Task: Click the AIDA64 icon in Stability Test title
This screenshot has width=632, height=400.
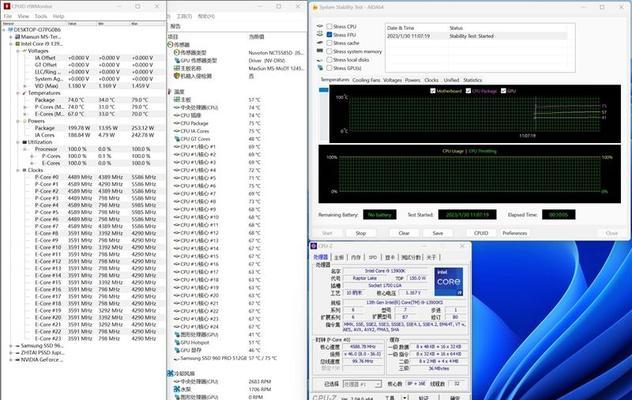Action: click(x=315, y=7)
